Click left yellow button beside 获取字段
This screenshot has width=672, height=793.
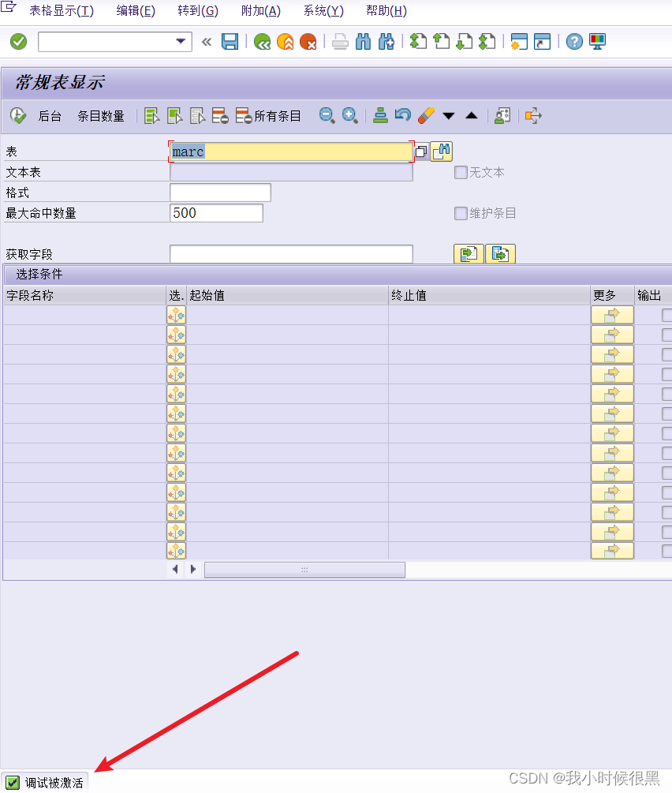(x=469, y=254)
